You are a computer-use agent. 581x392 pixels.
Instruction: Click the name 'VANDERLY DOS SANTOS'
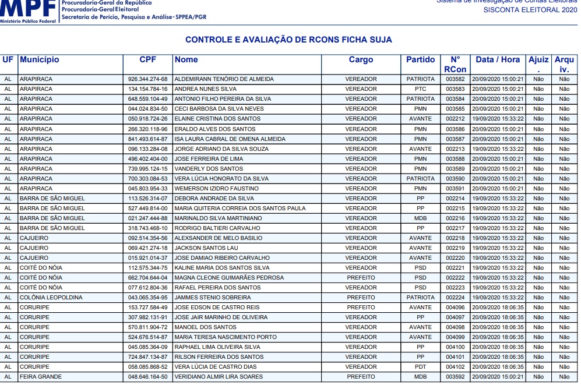(x=209, y=169)
